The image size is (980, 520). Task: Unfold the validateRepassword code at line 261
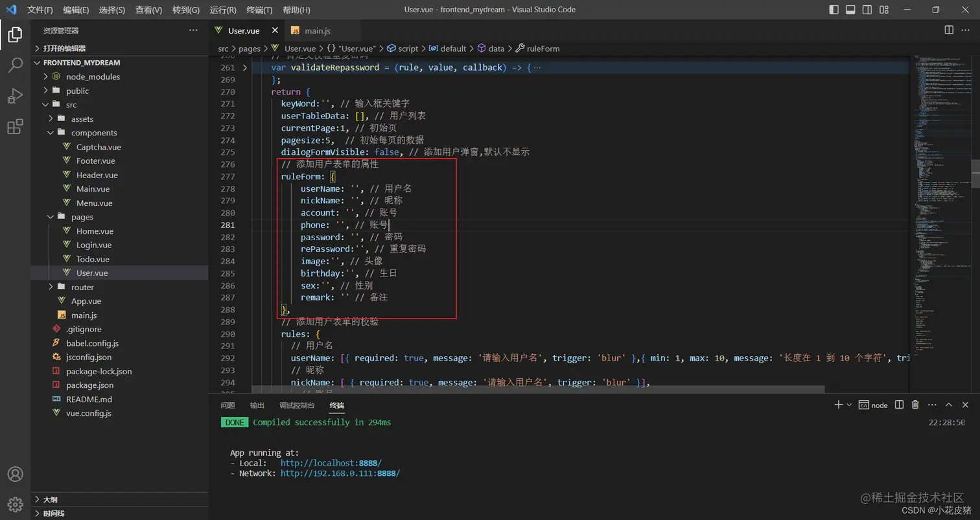244,67
